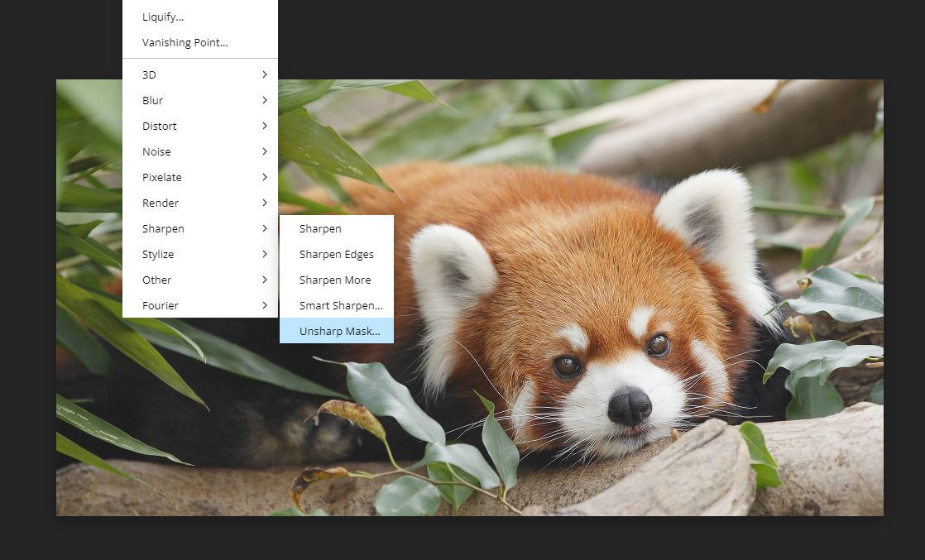This screenshot has height=560, width=925.
Task: Select the Fourier menu entry
Action: pos(161,305)
